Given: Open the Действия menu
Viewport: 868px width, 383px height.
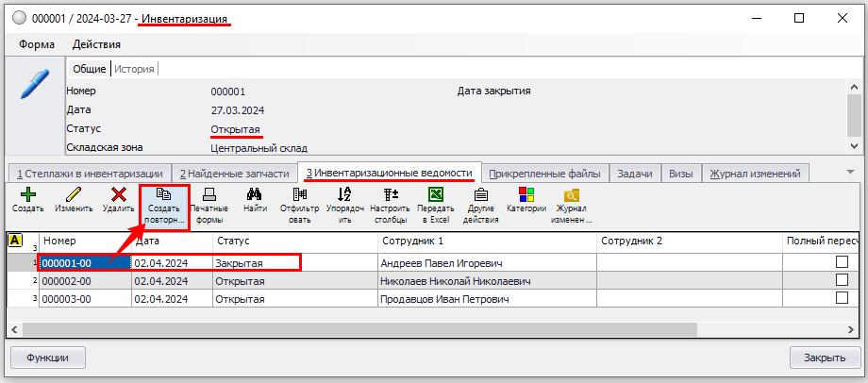Looking at the screenshot, I should 96,43.
